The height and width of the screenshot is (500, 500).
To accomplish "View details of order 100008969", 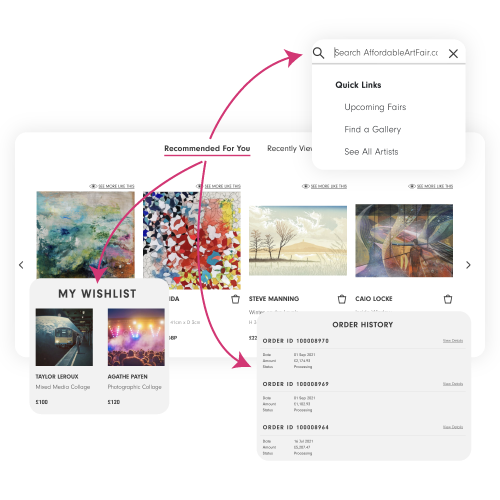I will 453,384.
